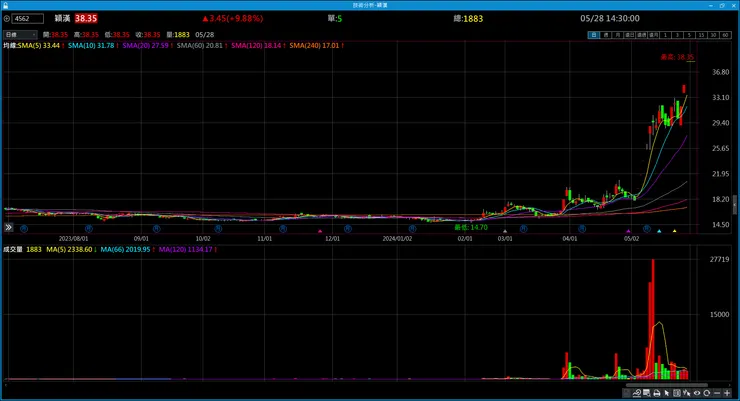740x401 pixels.
Task: Click the yellow triangle marker on date axis
Action: 674,231
